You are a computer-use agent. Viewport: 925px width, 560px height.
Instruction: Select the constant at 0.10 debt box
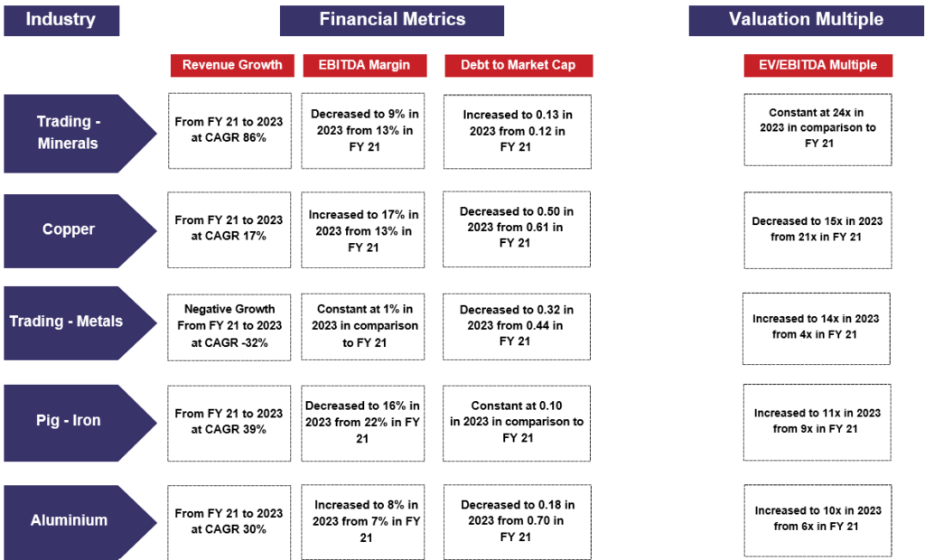517,423
